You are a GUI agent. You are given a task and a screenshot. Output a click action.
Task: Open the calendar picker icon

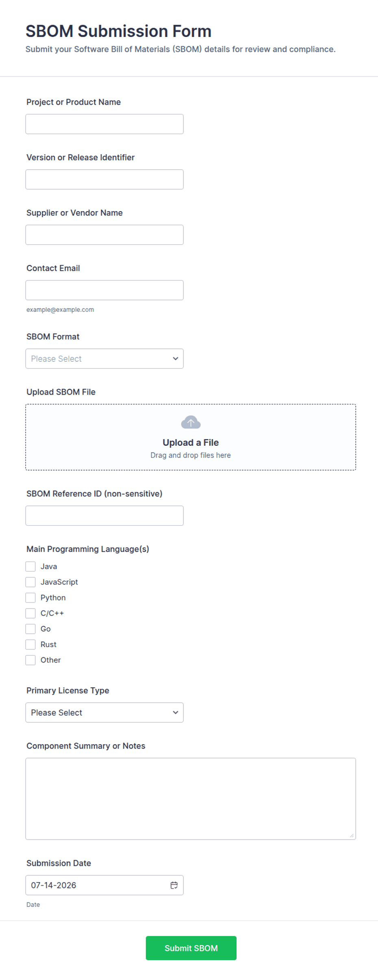pyautogui.click(x=174, y=885)
